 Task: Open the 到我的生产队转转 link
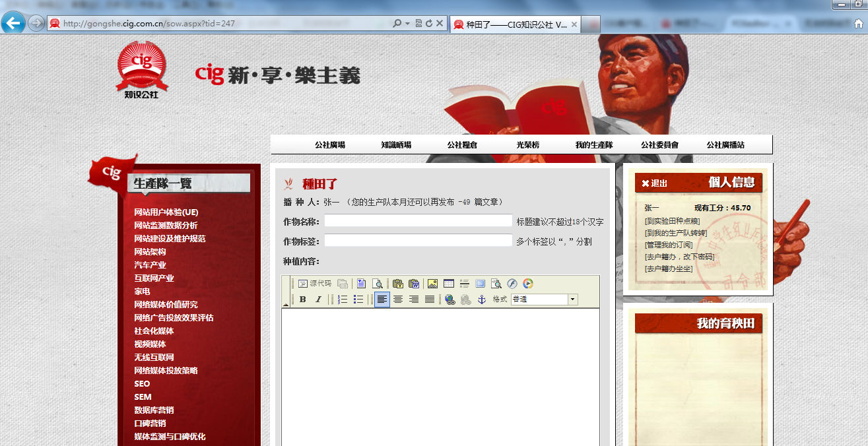pyautogui.click(x=675, y=233)
